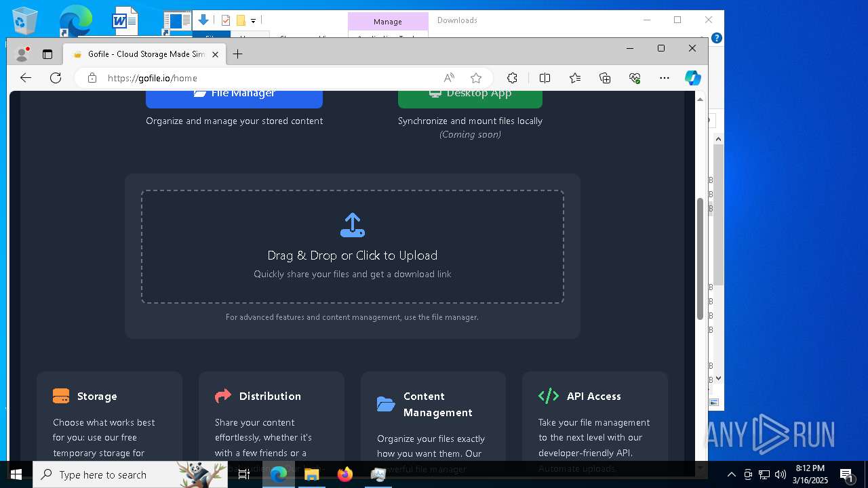Switch to Edge on the taskbar

[x=278, y=474]
